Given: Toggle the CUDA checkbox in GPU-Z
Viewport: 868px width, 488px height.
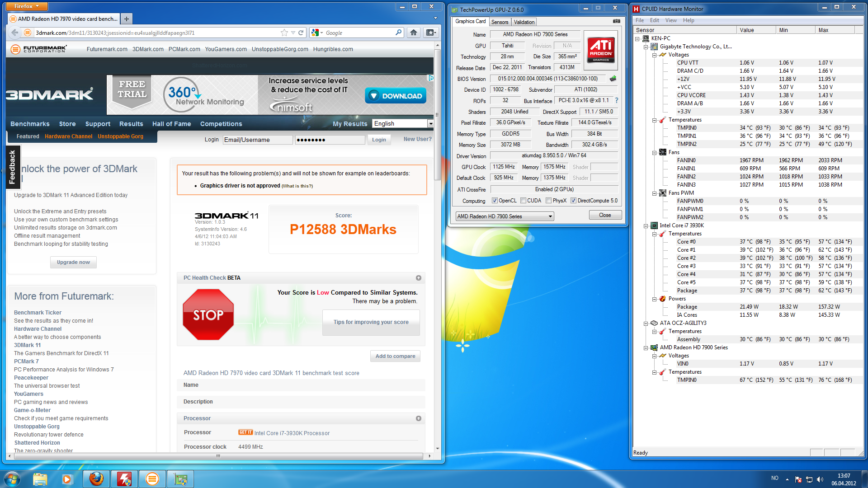Looking at the screenshot, I should (523, 201).
